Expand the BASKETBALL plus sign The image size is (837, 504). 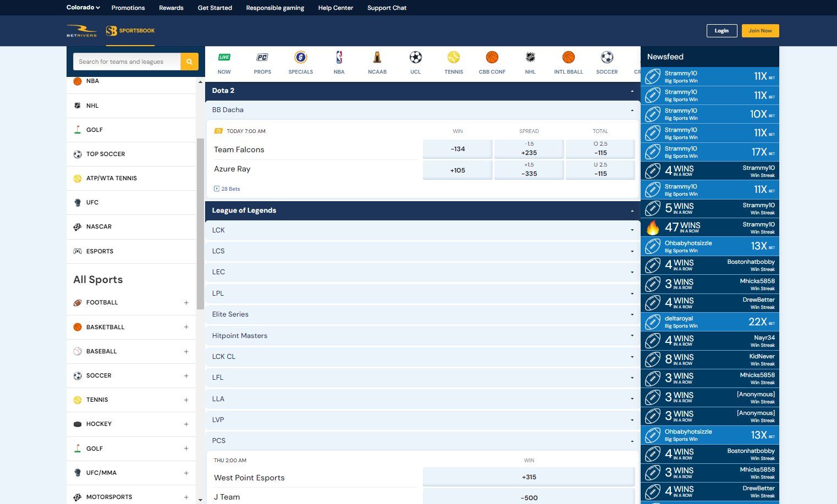[x=186, y=327]
